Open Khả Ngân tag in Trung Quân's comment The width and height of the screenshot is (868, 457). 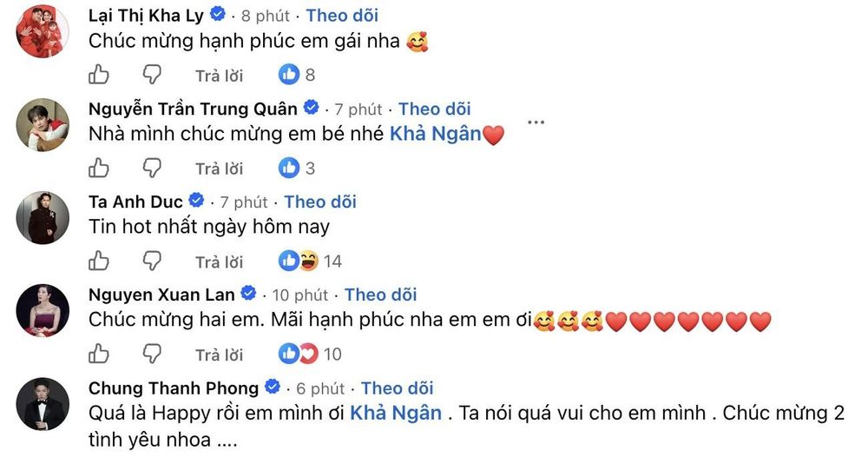[x=436, y=134]
